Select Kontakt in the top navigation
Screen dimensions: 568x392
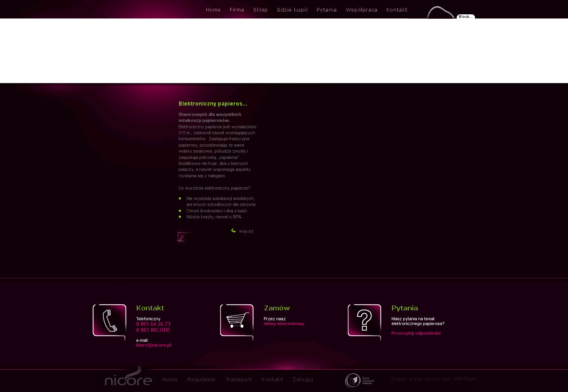click(x=397, y=10)
